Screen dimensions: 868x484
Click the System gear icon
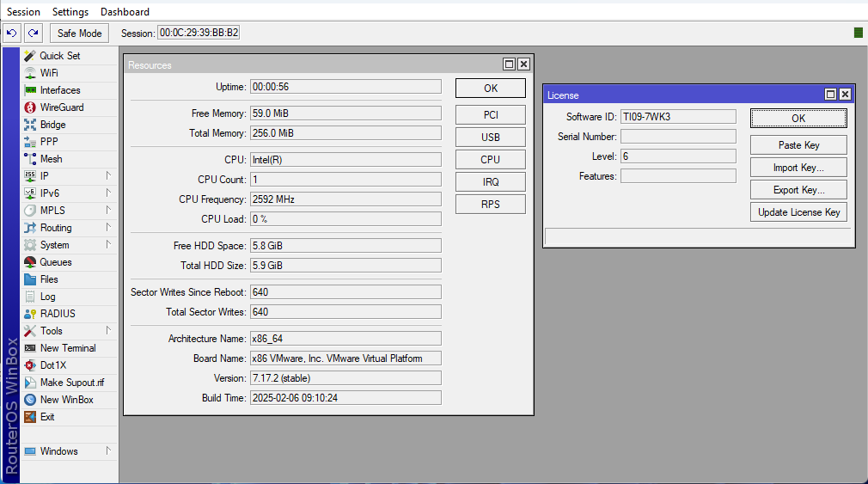(30, 245)
